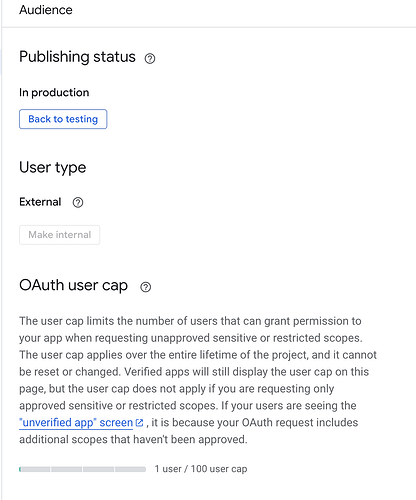This screenshot has height=500, width=416.
Task: Click the green filled start of user cap bar
Action: (x=20, y=469)
